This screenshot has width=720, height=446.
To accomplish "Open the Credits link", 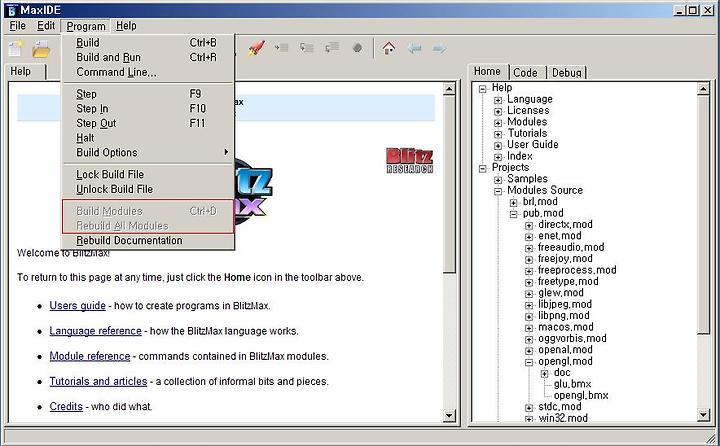I will pyautogui.click(x=66, y=407).
